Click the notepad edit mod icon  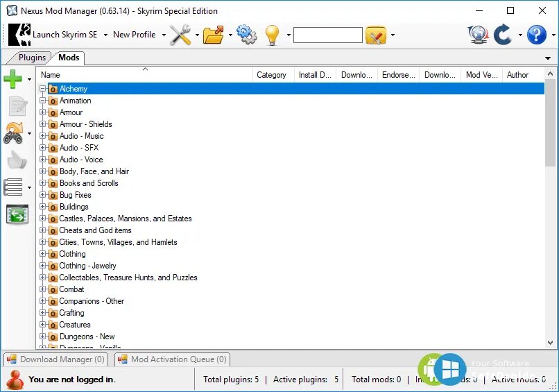click(x=17, y=106)
